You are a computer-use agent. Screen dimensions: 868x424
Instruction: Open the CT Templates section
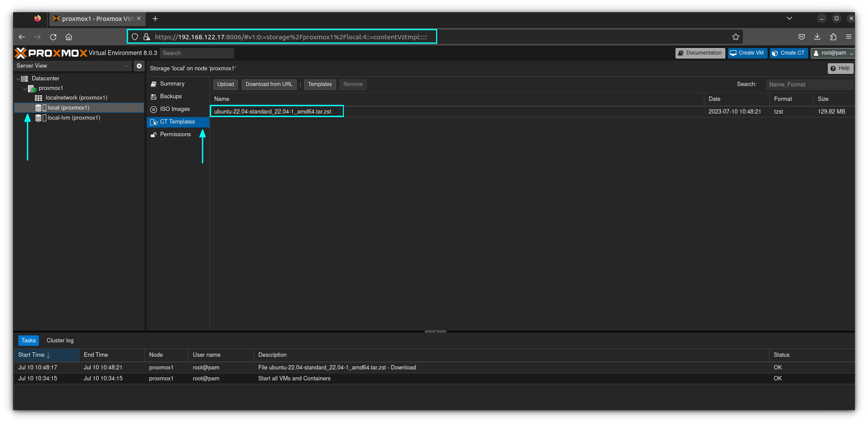[178, 122]
